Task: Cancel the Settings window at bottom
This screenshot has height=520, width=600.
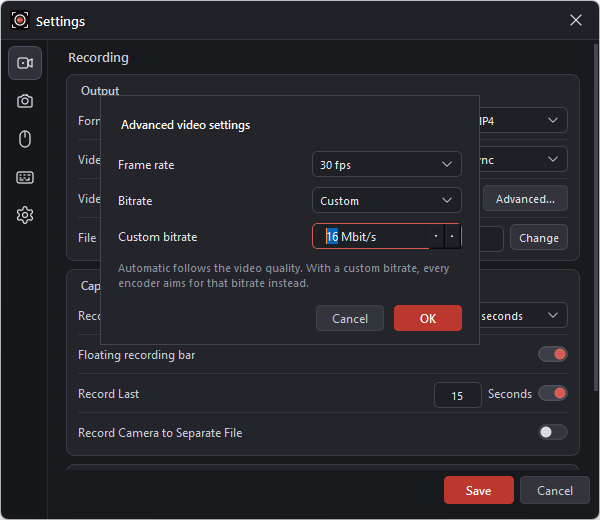Action: 555,490
